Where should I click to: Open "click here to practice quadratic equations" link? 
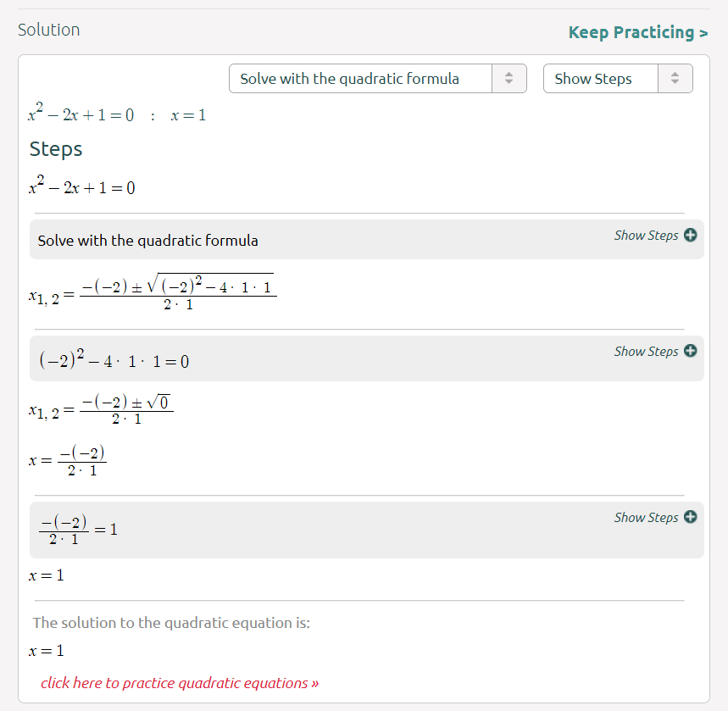click(180, 683)
